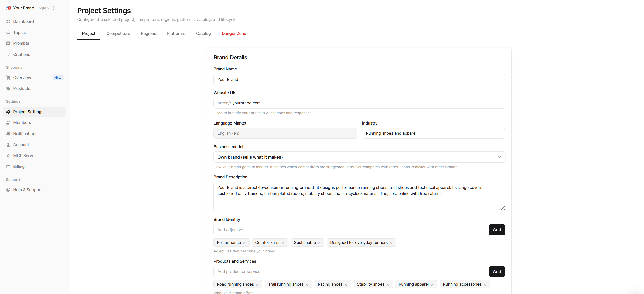The height and width of the screenshot is (294, 644).
Task: Select the Project tab
Action: coord(89,33)
